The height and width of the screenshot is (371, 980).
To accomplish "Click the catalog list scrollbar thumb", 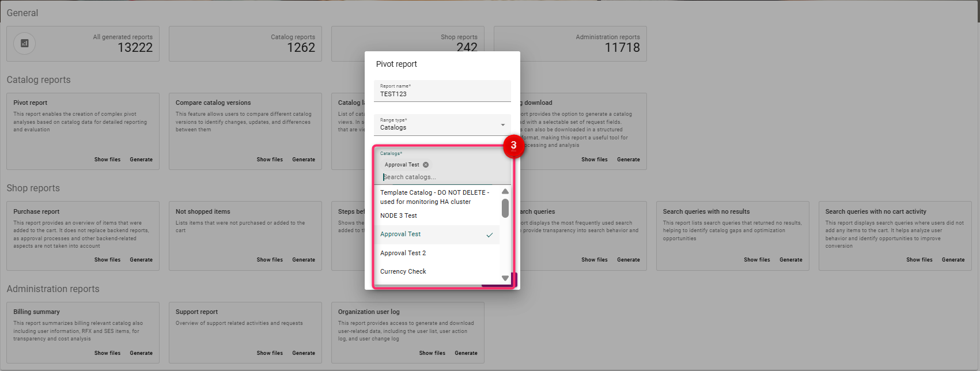I will [x=505, y=208].
